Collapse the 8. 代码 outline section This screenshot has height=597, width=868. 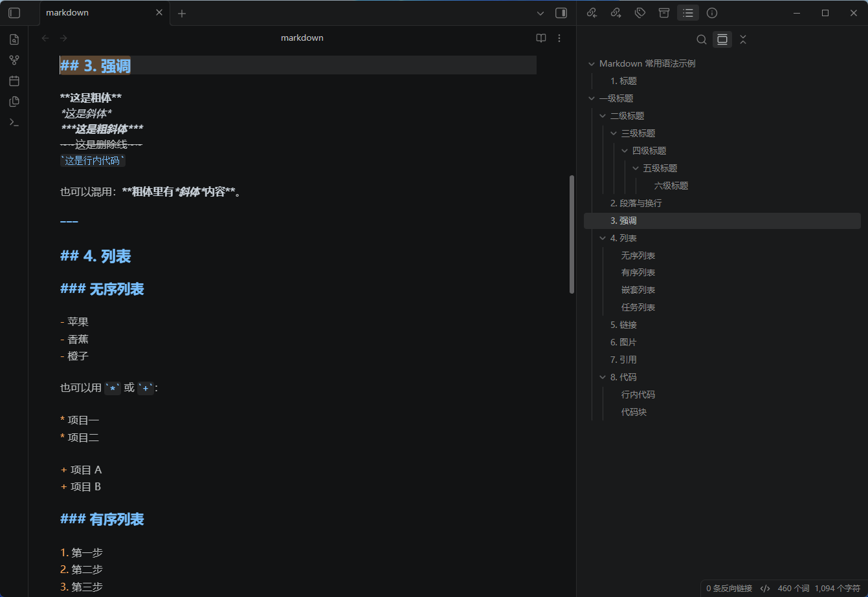point(603,377)
